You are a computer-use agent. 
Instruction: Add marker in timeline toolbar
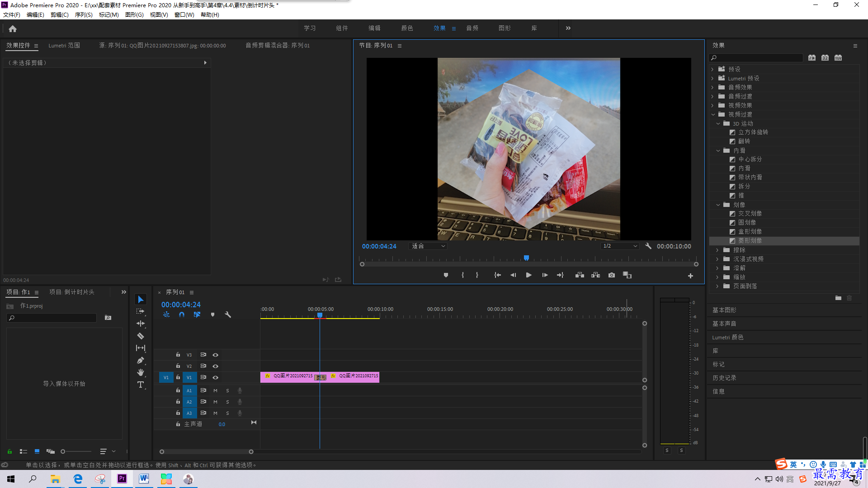tap(212, 314)
